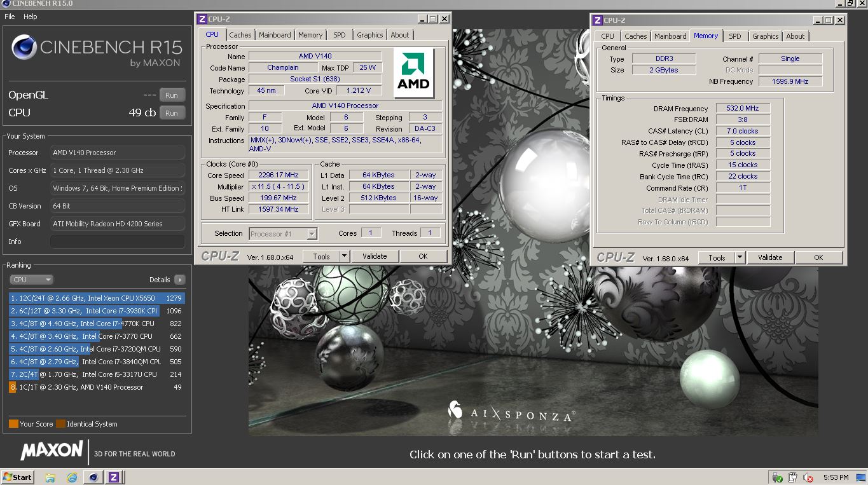This screenshot has width=868, height=485.
Task: Switch to About tab in right CPU-Z
Action: 796,36
